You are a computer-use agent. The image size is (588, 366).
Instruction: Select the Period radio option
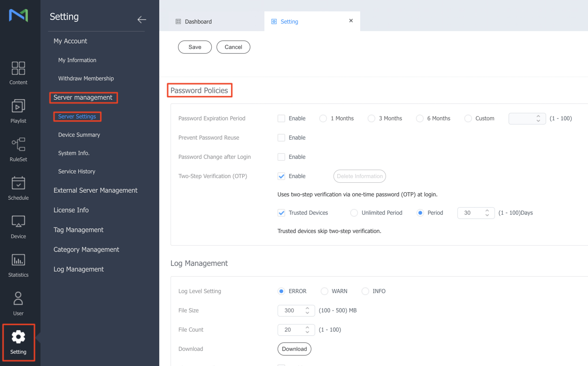[x=420, y=213]
